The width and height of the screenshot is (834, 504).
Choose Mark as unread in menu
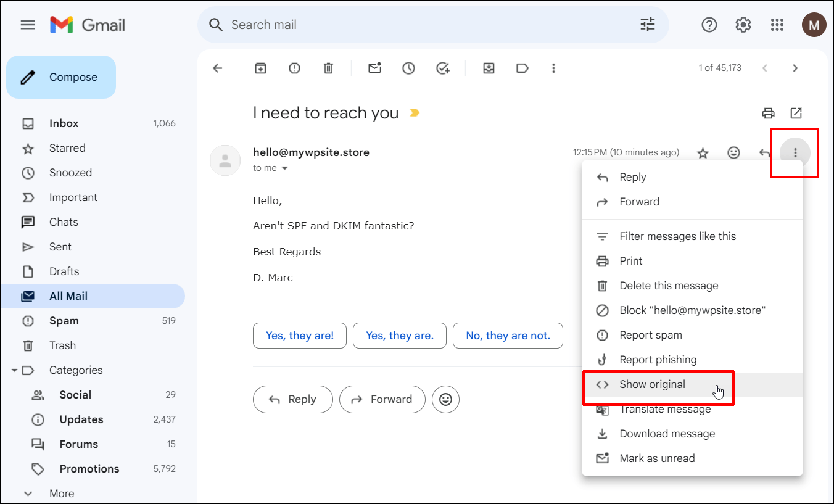[692, 458]
